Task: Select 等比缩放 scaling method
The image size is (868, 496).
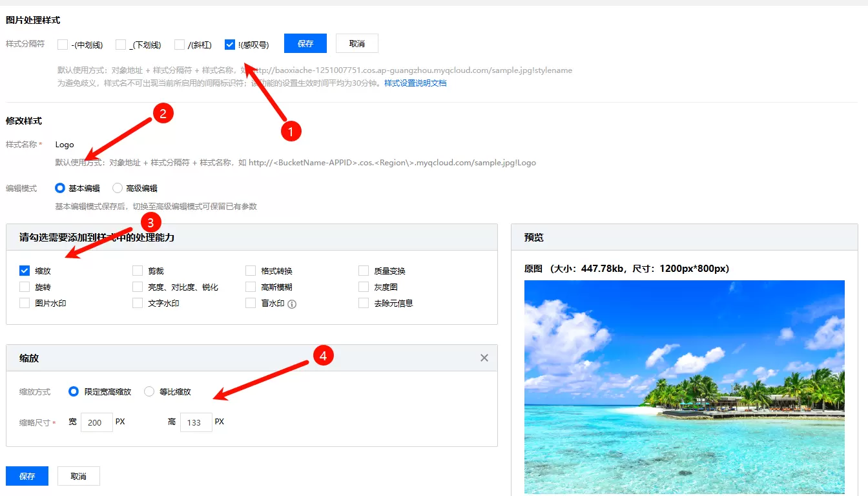Action: pyautogui.click(x=149, y=391)
